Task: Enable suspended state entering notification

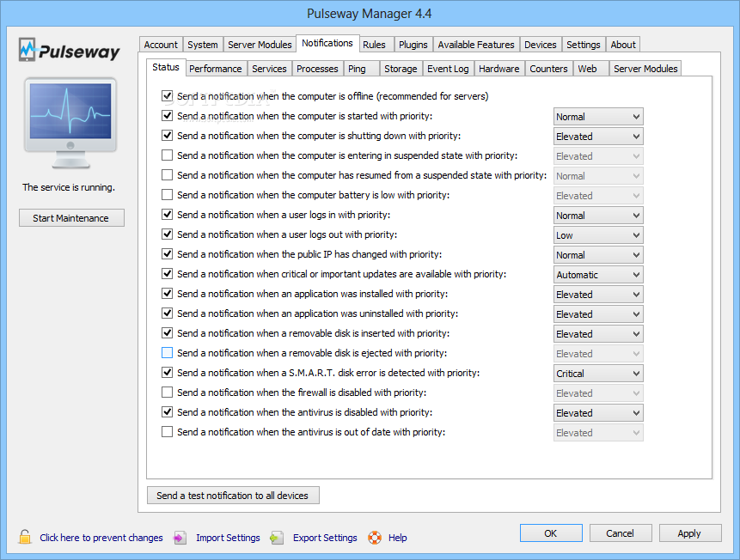Action: pos(167,155)
